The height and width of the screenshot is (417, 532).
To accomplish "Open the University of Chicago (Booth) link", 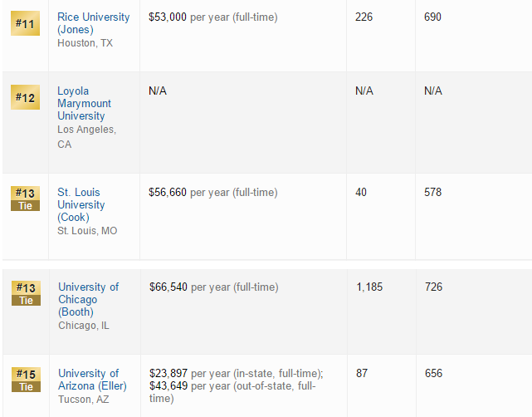I will click(x=88, y=299).
